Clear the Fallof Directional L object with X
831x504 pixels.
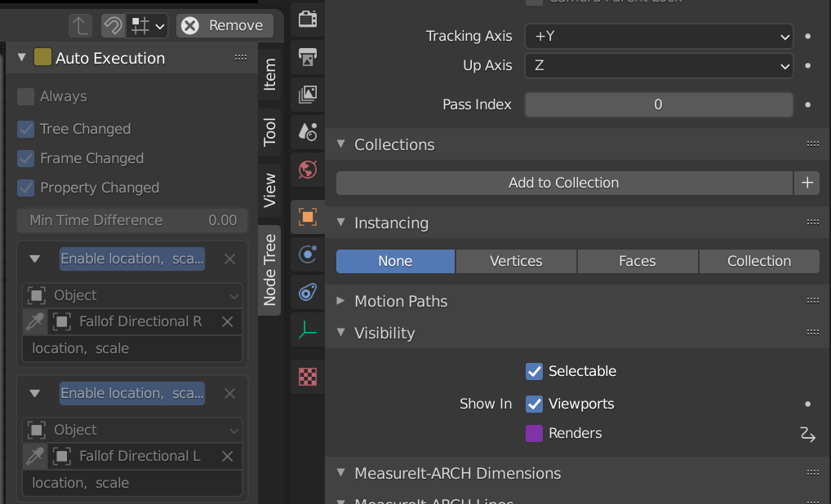coord(228,456)
